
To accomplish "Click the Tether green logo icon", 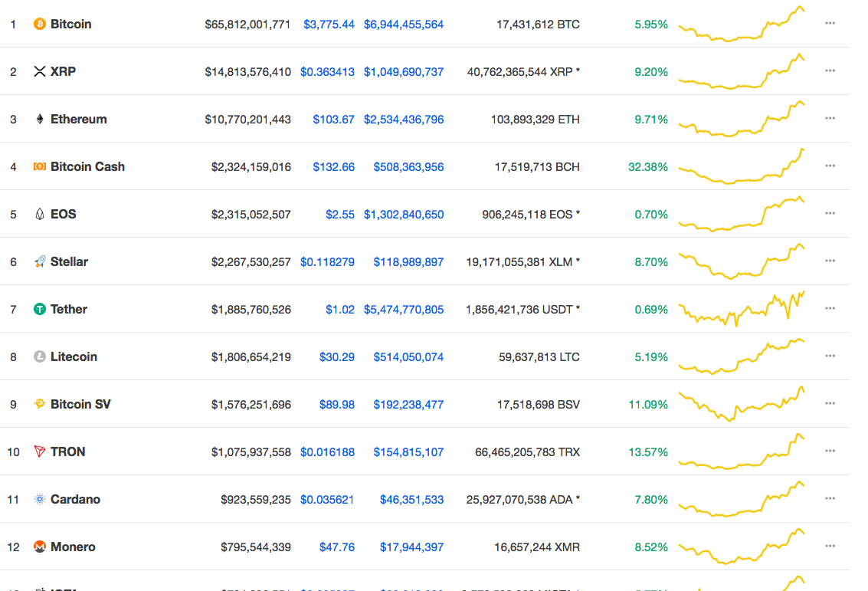I will pyautogui.click(x=39, y=309).
